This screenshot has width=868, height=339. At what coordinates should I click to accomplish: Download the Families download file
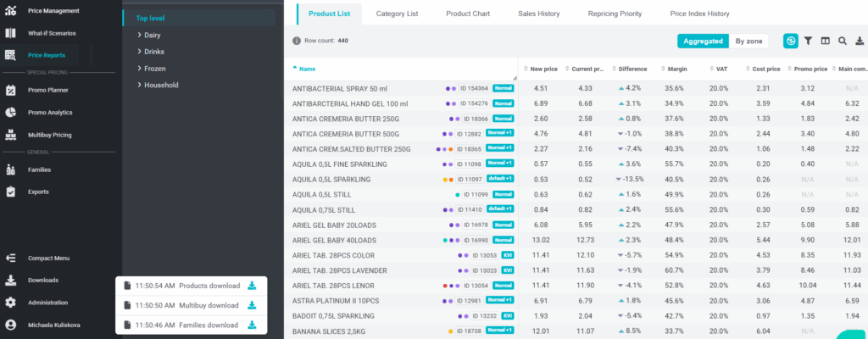tap(252, 325)
